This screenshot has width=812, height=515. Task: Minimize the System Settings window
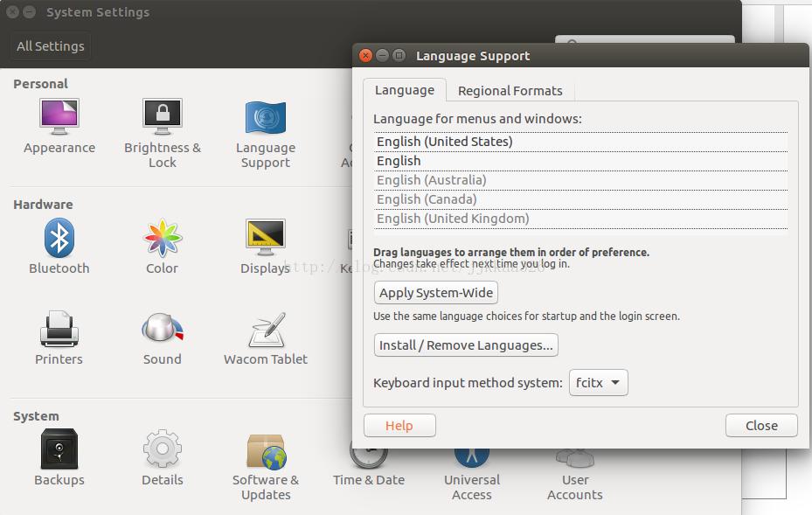coord(30,12)
